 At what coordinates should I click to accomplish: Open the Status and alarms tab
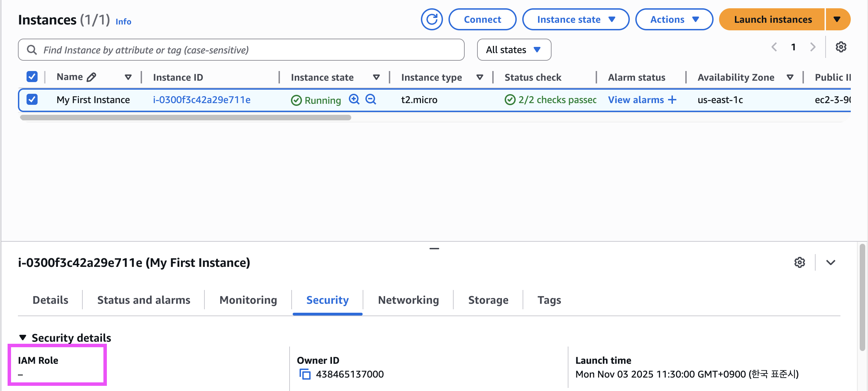(144, 300)
